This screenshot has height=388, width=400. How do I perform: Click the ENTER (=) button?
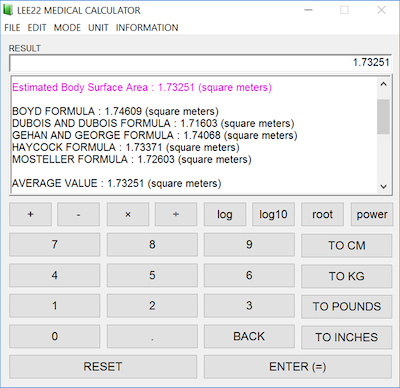point(298,367)
